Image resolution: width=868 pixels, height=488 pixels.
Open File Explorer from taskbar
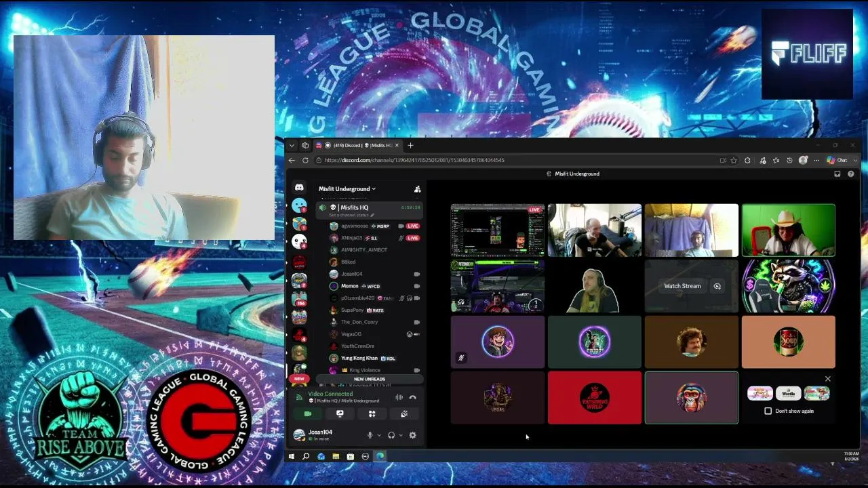pos(336,456)
